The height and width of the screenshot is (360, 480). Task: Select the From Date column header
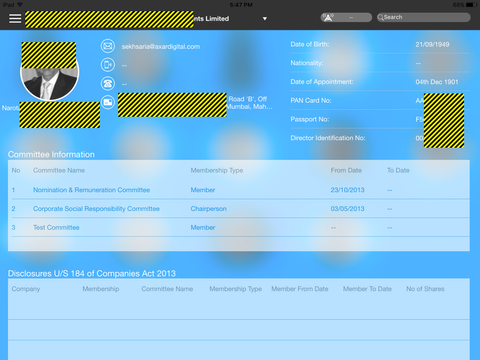coord(346,170)
